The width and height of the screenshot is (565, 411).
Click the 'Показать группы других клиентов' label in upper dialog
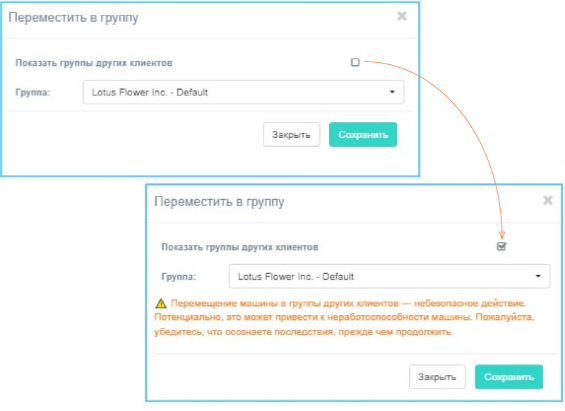click(x=94, y=63)
